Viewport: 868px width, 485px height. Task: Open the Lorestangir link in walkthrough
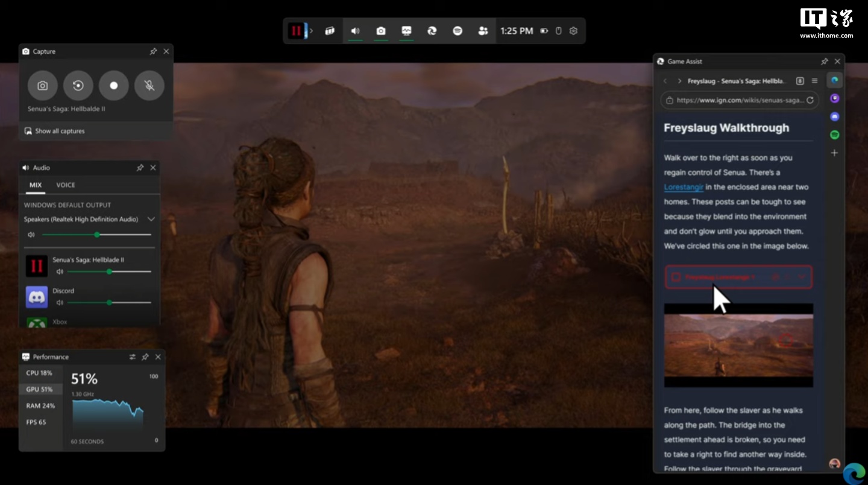[684, 187]
